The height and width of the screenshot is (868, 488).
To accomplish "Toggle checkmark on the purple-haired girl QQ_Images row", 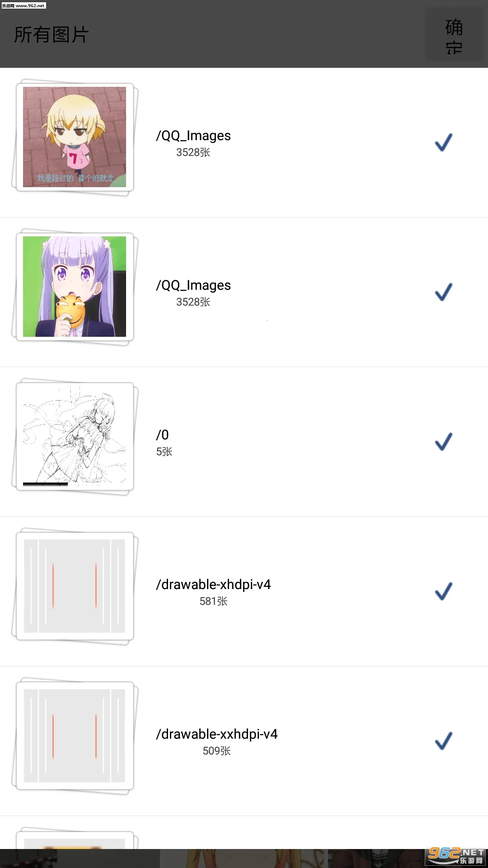I will pos(443,292).
